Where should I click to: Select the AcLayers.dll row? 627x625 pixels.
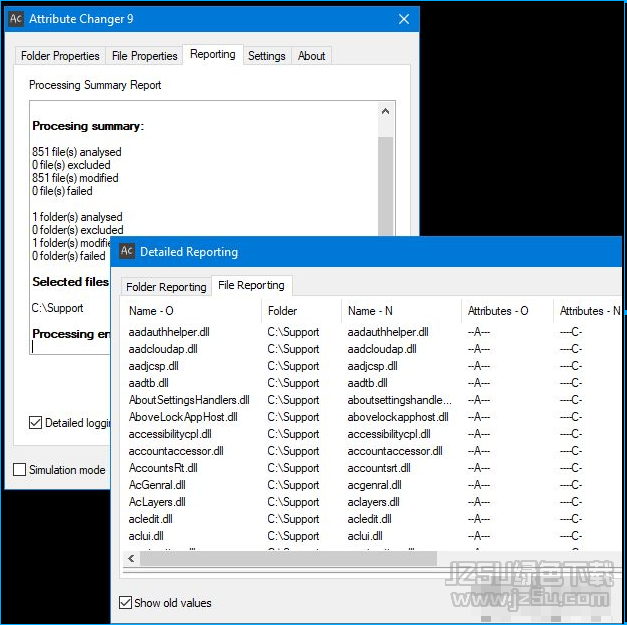click(x=157, y=502)
